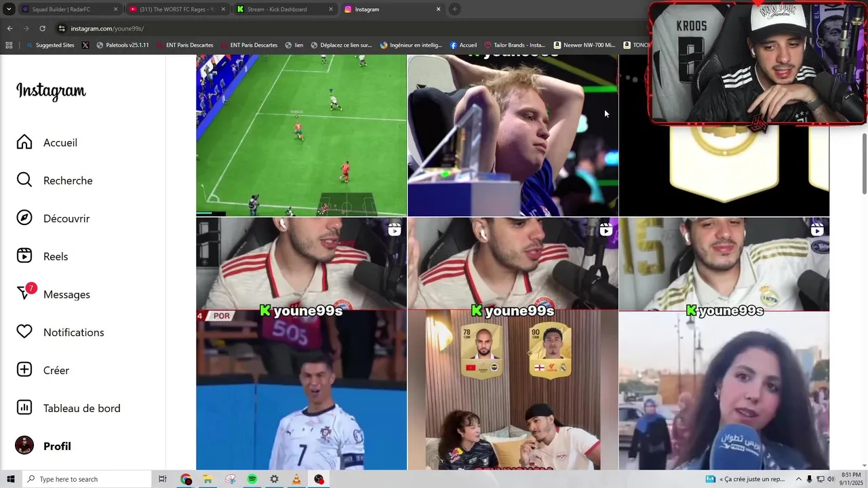Open the Ingénieur en intellig... bookmark
The image size is (868, 488).
coord(411,45)
